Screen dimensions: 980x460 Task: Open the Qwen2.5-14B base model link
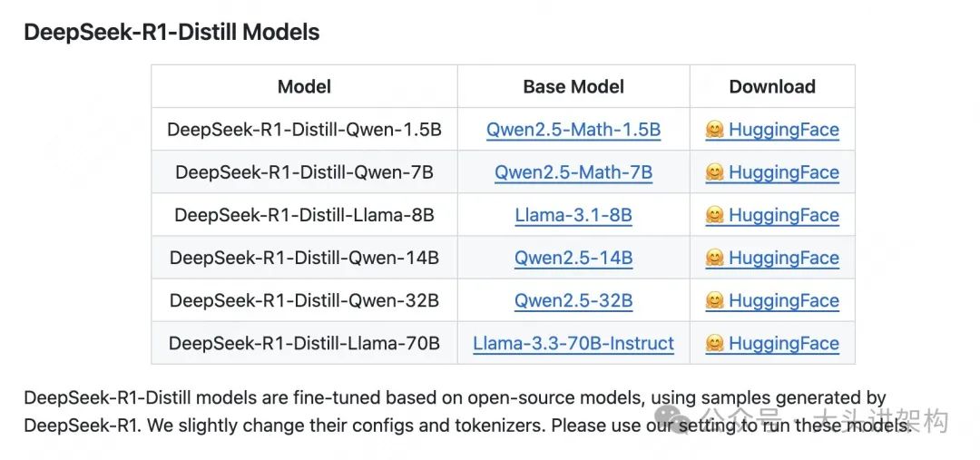(573, 258)
